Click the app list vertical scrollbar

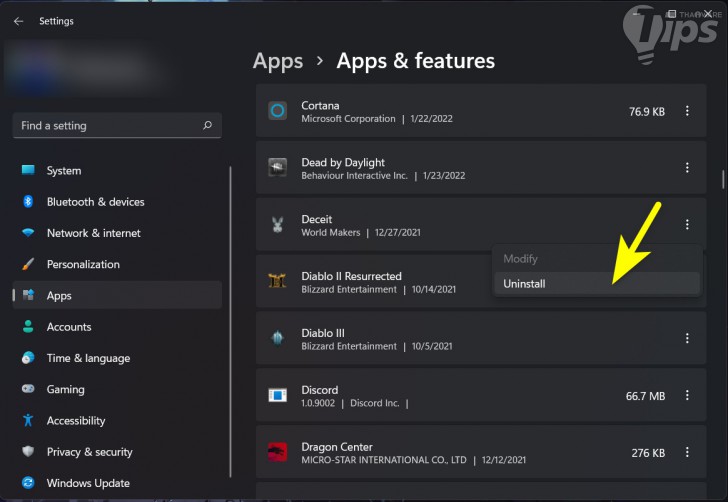click(723, 180)
